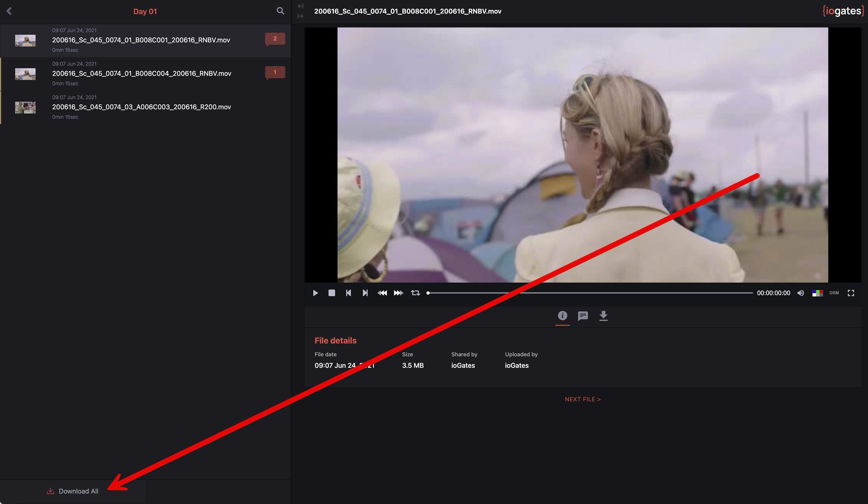Viewport: 868px width, 504px height.
Task: Click the play button in video player
Action: pos(315,293)
